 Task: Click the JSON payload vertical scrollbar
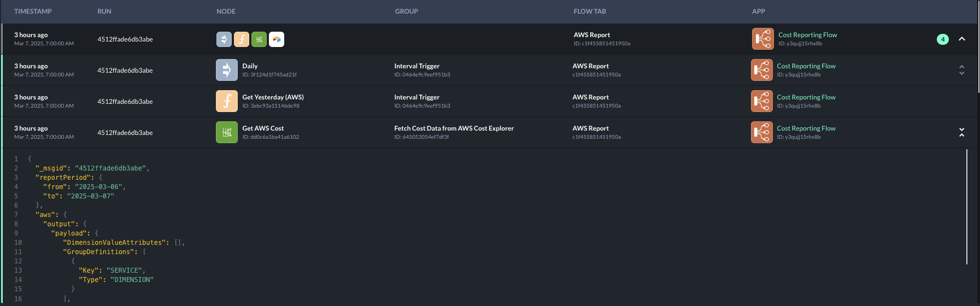(x=967, y=207)
